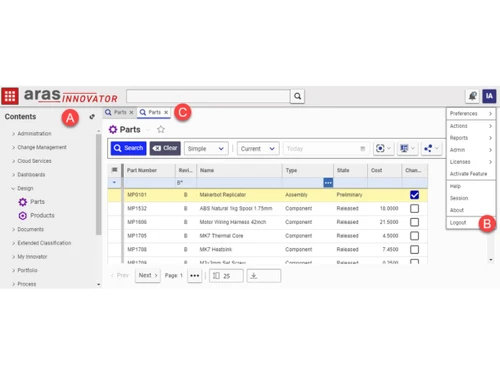Check the MP1532 Changes checkbox
The image size is (500, 375).
tap(414, 209)
